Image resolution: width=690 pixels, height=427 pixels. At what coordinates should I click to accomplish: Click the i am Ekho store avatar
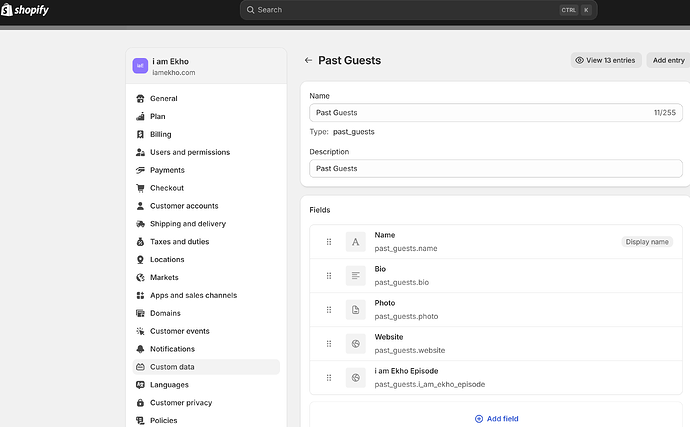pos(140,67)
